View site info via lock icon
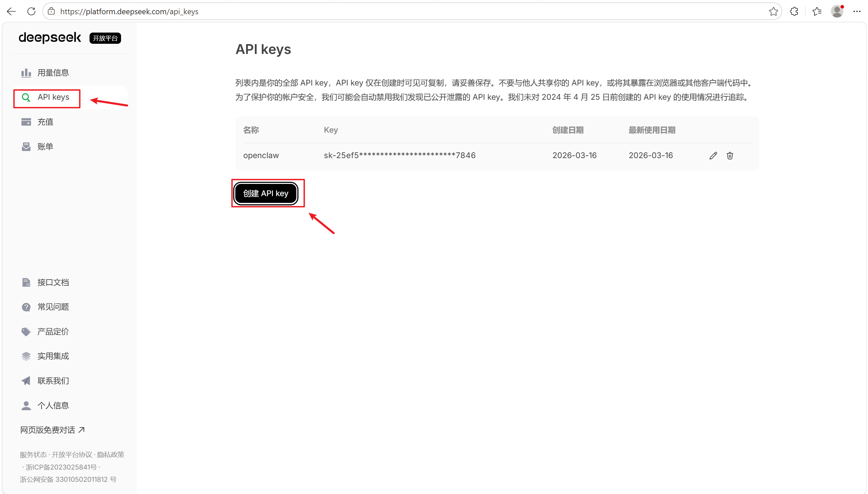 click(51, 12)
